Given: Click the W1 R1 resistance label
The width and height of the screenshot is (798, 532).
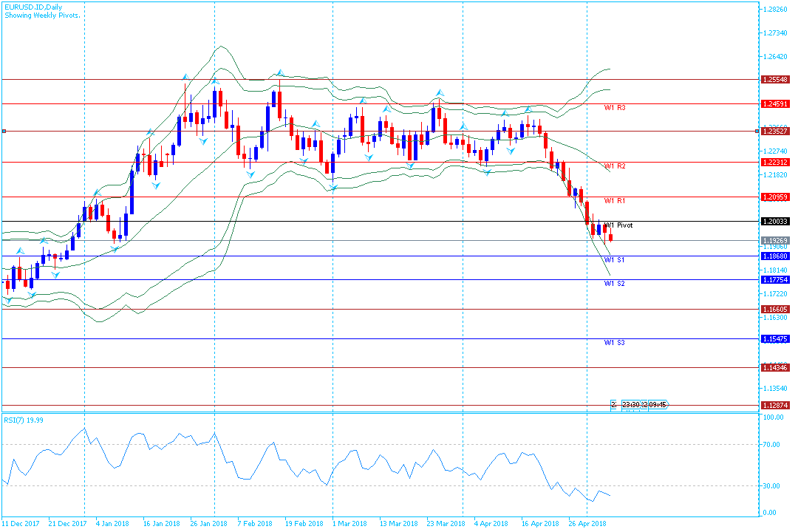Looking at the screenshot, I should point(615,201).
